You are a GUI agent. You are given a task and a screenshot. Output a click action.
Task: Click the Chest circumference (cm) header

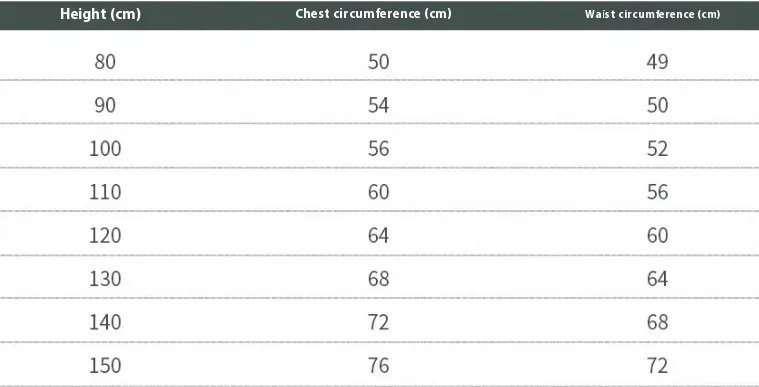pos(373,14)
